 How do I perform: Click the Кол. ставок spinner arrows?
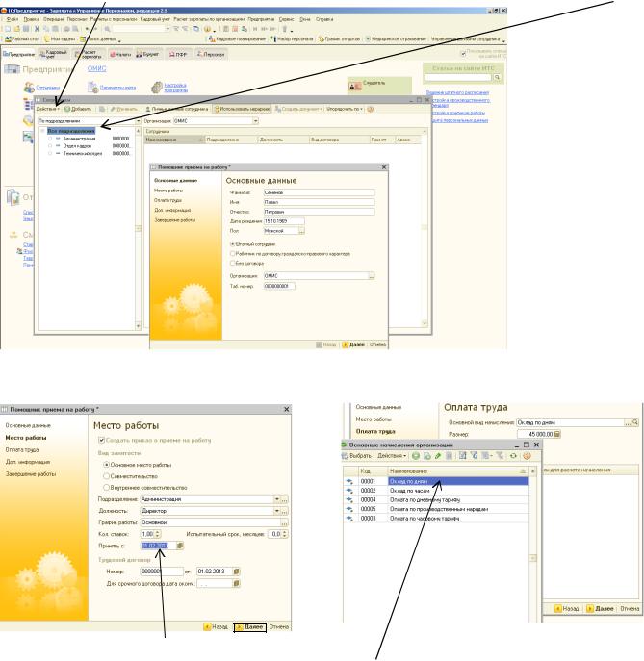click(x=157, y=534)
